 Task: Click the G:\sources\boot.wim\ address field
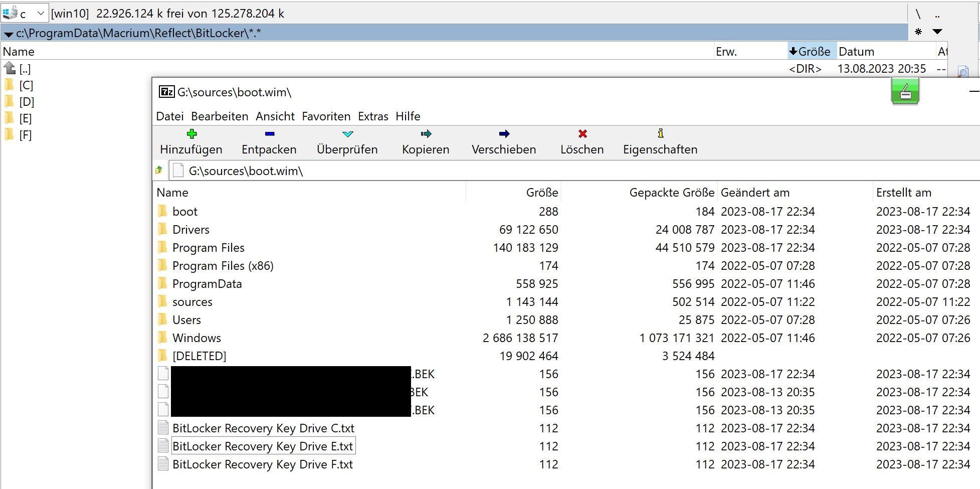tap(574, 171)
